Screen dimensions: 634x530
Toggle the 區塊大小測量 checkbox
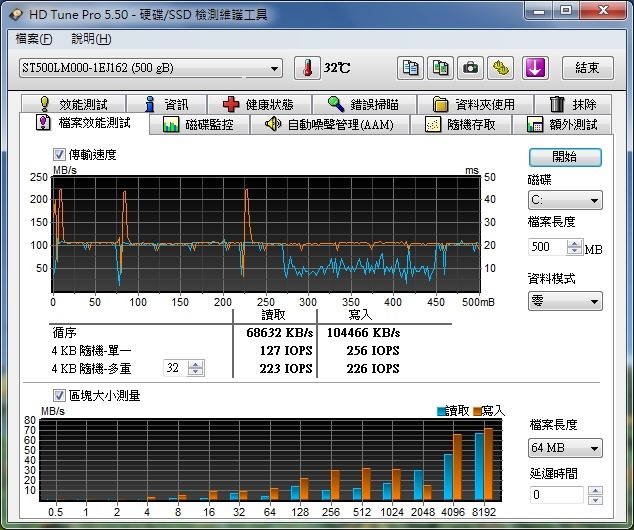tap(59, 395)
